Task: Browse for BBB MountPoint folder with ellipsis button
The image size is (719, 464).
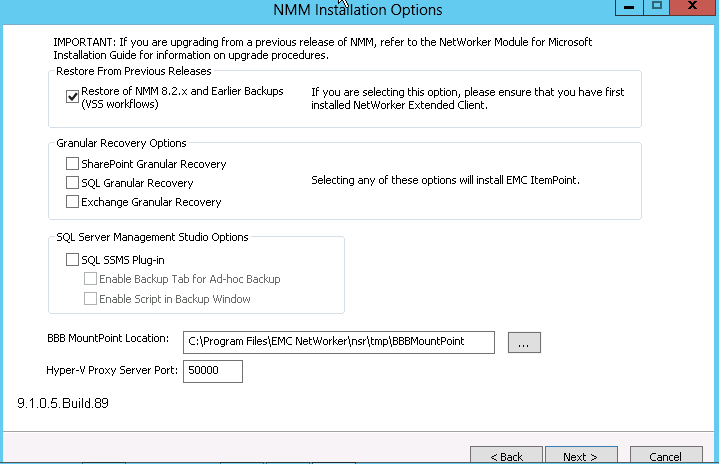Action: pos(524,342)
